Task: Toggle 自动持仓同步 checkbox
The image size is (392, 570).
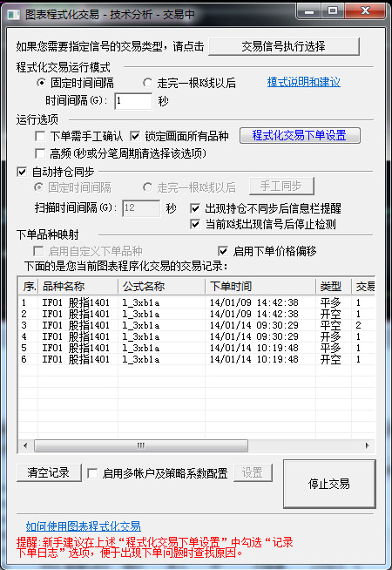Action: click(x=22, y=172)
